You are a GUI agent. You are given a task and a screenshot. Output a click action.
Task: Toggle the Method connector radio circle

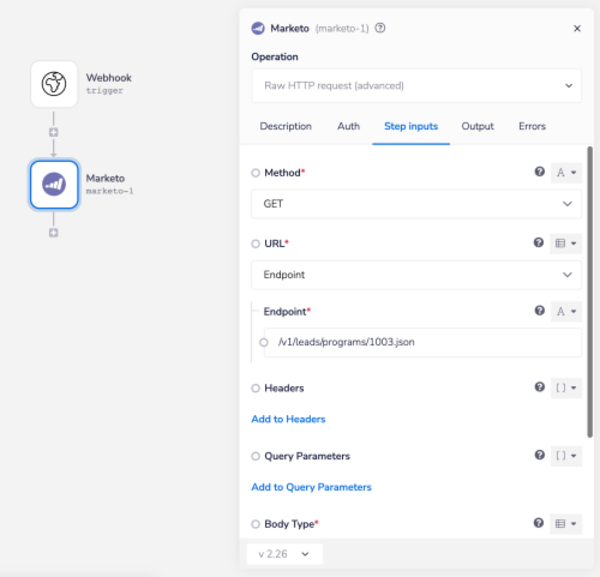(x=256, y=173)
